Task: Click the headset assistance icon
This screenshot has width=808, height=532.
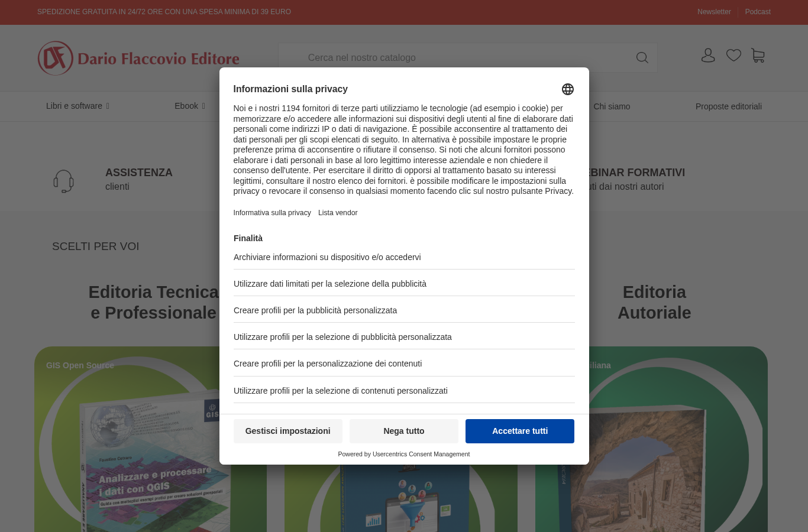Action: point(63,181)
